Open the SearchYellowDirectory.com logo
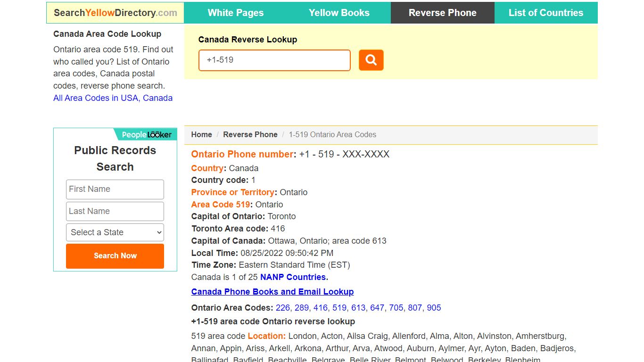 click(116, 13)
